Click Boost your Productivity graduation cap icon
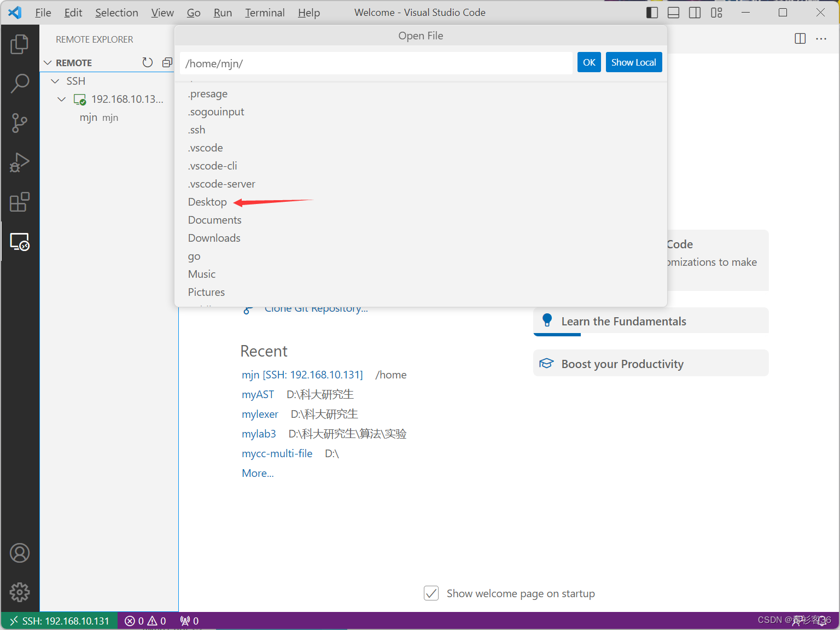840x630 pixels. [x=546, y=363]
